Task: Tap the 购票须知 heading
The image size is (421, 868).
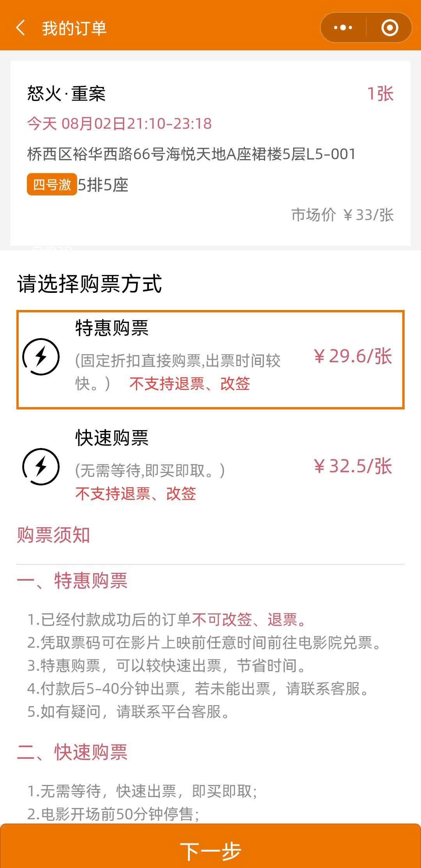Action: click(x=53, y=535)
